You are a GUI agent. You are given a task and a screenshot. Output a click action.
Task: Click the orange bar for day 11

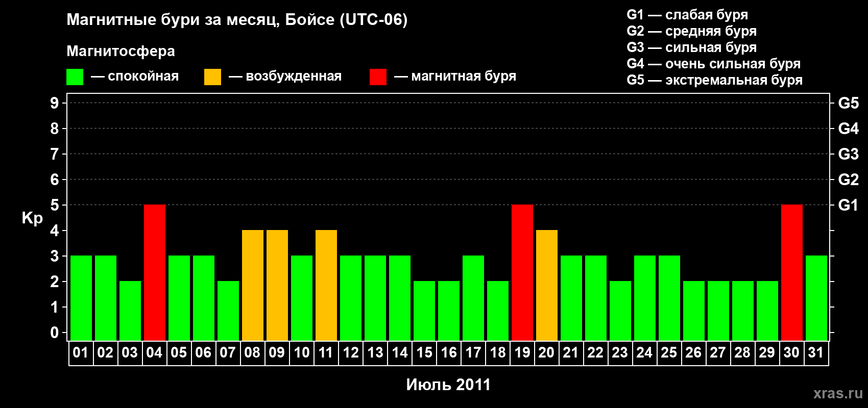pyautogui.click(x=326, y=286)
